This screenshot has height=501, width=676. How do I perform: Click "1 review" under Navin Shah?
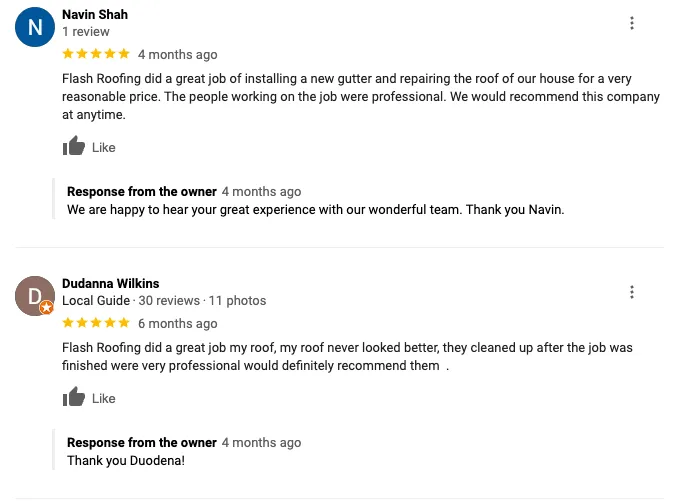tap(85, 32)
